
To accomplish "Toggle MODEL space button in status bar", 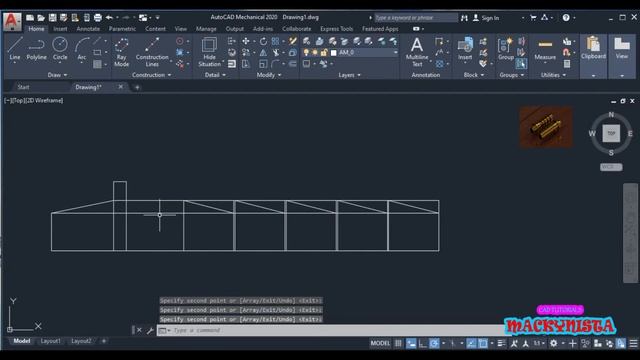I will tap(380, 343).
